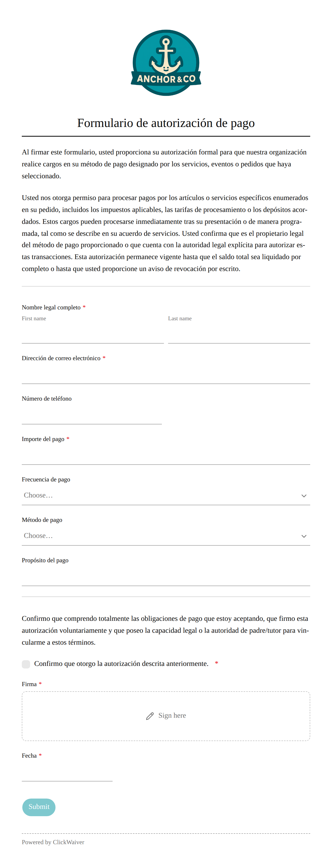Tick the authorization confirmation checkbox

click(26, 664)
